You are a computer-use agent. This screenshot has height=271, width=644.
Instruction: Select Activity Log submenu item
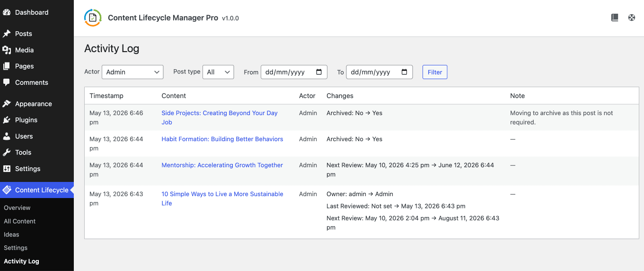tap(21, 261)
